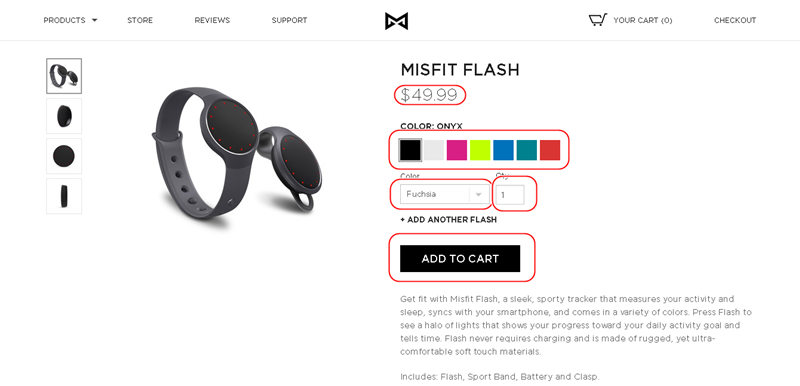Go to Checkout
800x386 pixels.
735,20
